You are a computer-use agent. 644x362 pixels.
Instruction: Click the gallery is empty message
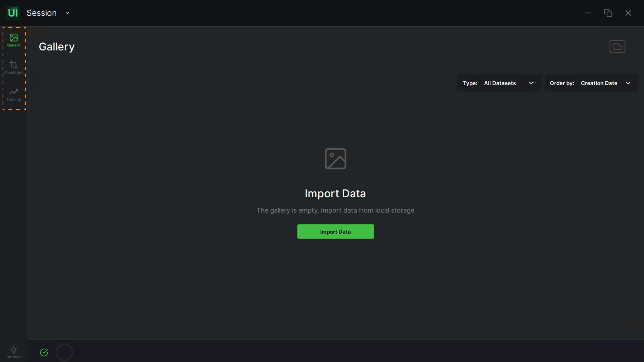(x=335, y=211)
